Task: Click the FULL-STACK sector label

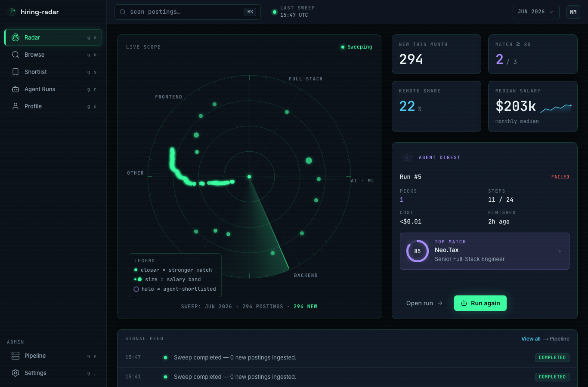Action: point(306,79)
